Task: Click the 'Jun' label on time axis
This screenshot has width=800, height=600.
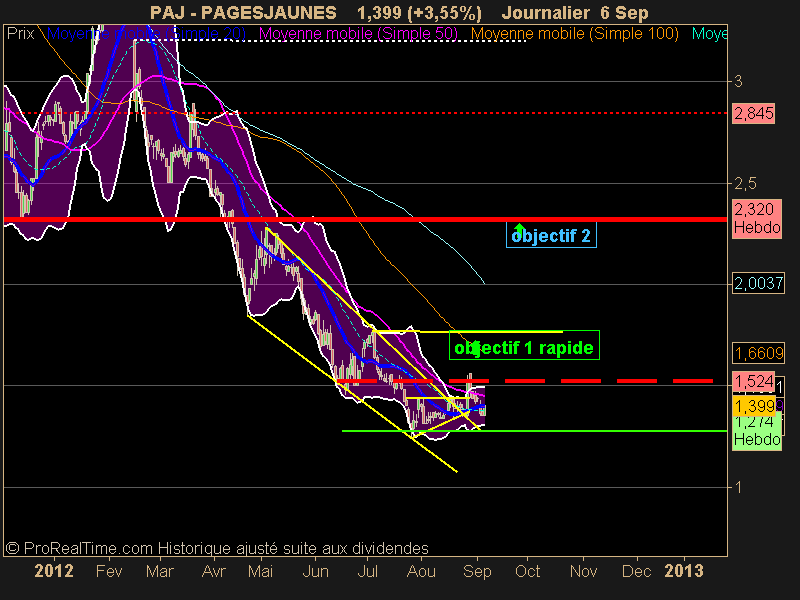Action: [x=315, y=571]
